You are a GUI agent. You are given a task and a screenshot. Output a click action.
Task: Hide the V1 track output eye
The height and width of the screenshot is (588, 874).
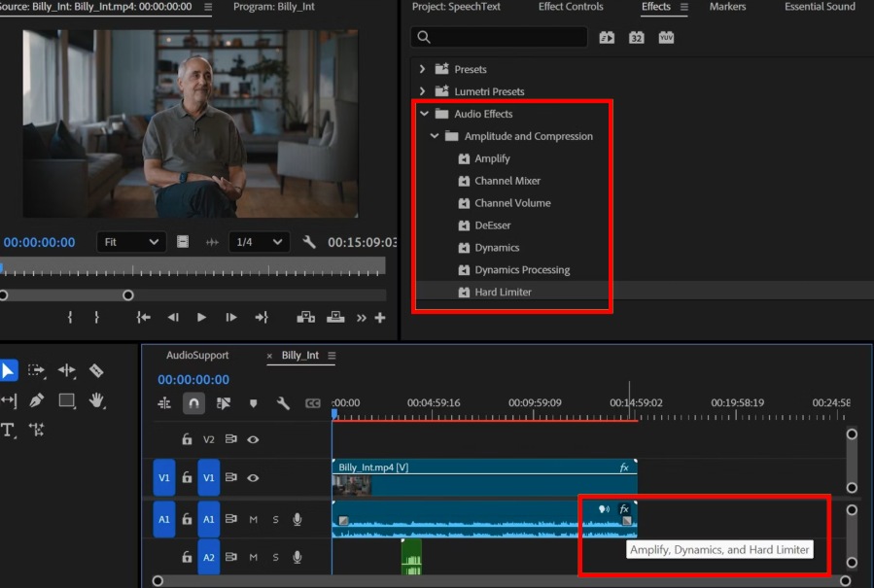[253, 478]
